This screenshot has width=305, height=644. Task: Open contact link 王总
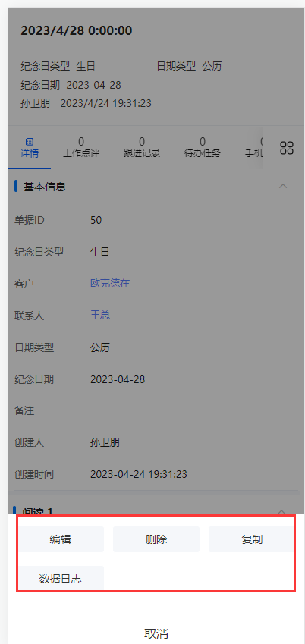click(100, 315)
